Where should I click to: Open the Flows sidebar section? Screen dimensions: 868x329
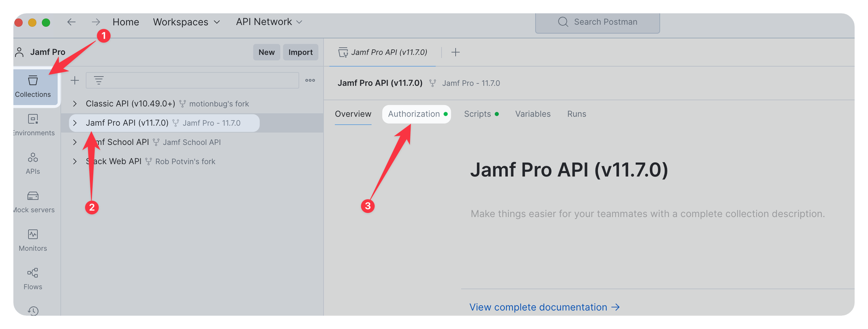point(33,279)
